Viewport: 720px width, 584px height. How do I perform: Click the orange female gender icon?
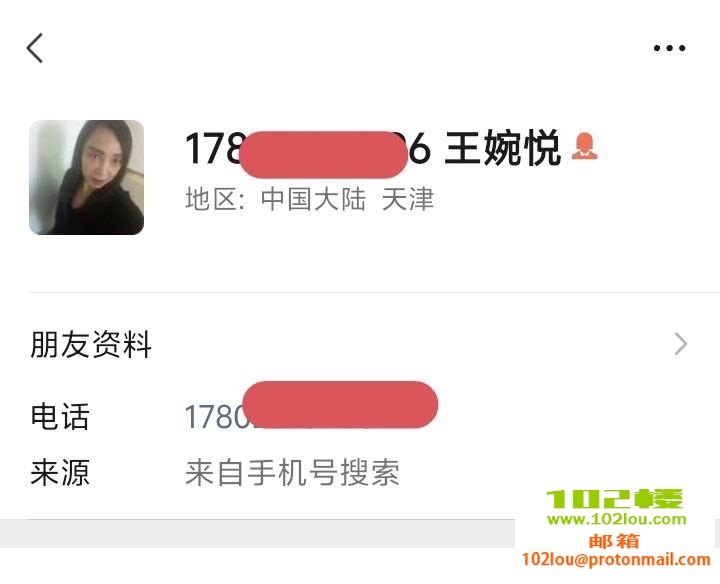[585, 146]
